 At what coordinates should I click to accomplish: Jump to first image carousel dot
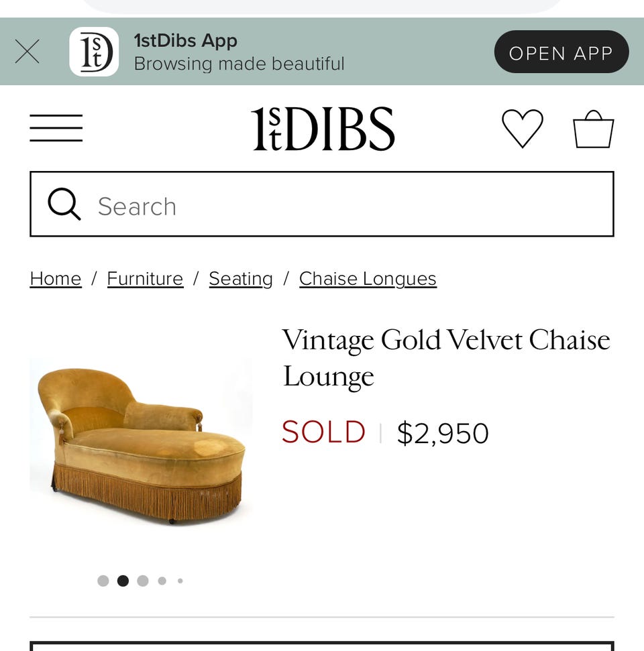pos(103,581)
